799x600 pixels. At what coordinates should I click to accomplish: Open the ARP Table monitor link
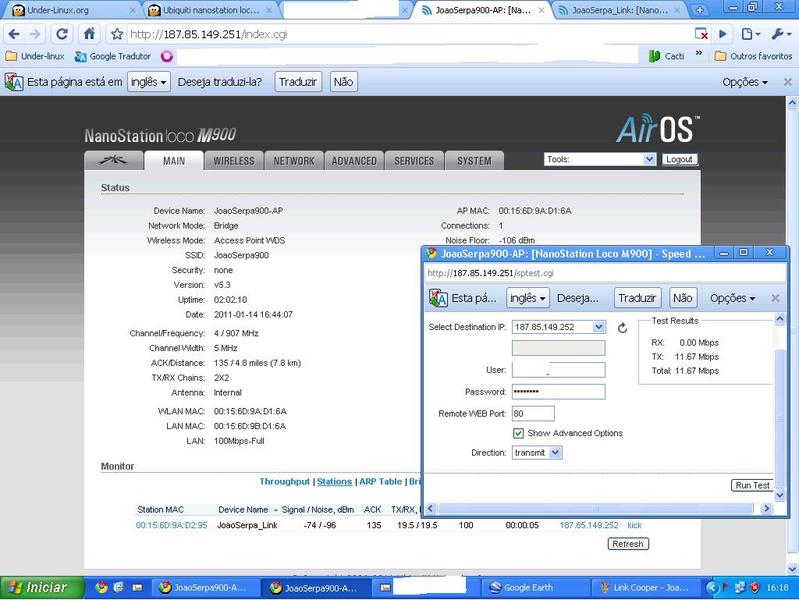[380, 482]
